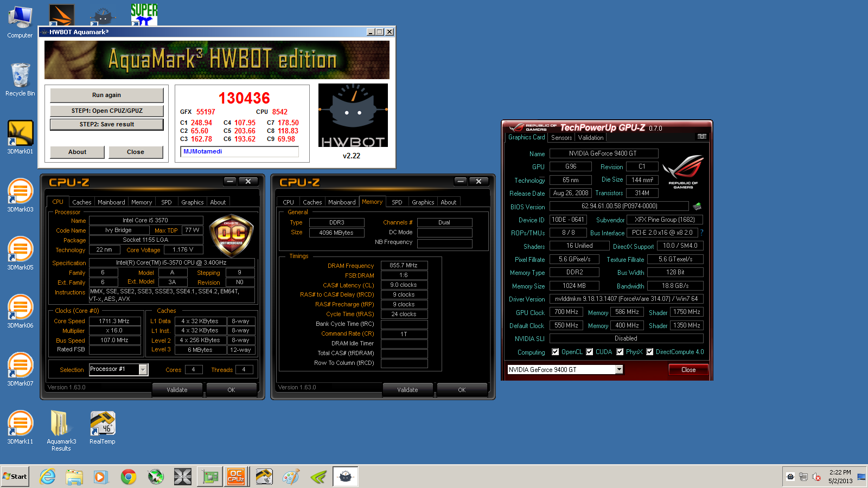Click STEP2: Save result button
Image resolution: width=868 pixels, height=488 pixels.
pyautogui.click(x=106, y=124)
